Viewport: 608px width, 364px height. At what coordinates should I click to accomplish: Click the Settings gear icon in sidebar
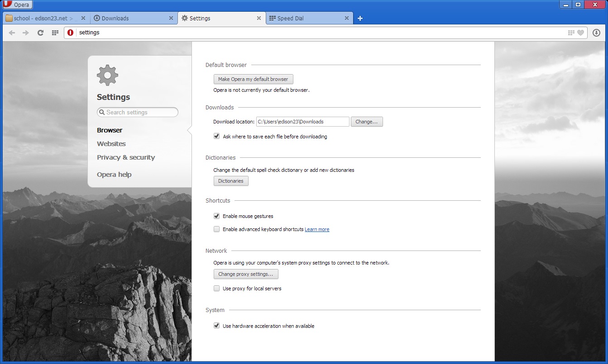[x=107, y=75]
